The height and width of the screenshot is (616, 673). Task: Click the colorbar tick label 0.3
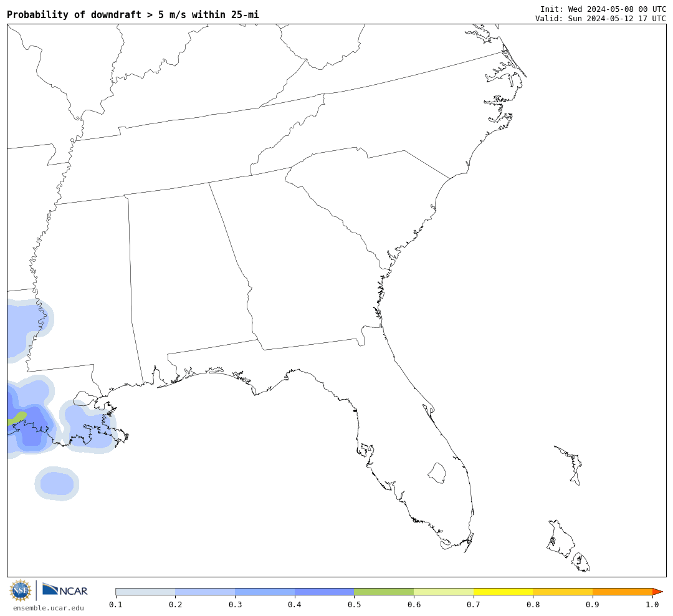click(235, 604)
